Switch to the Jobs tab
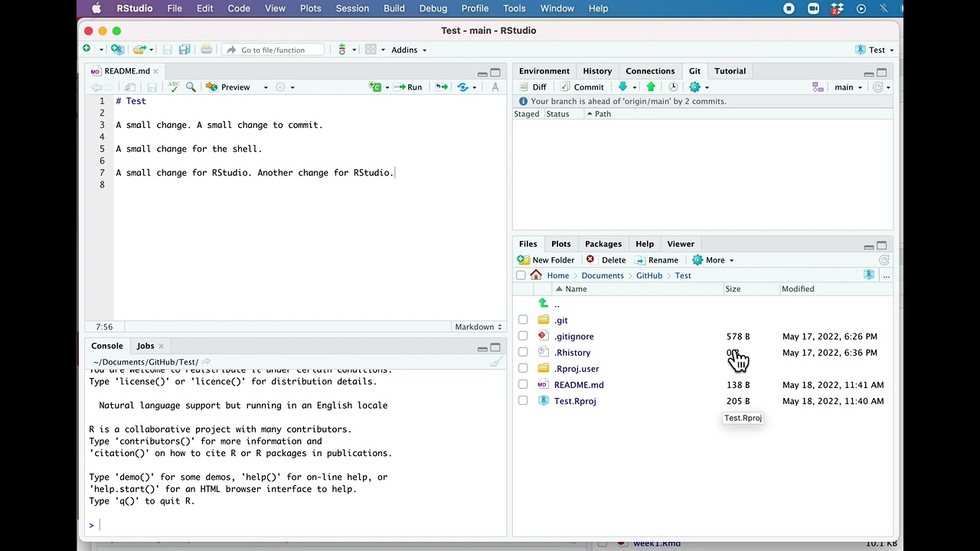The height and width of the screenshot is (551, 980). tap(145, 346)
